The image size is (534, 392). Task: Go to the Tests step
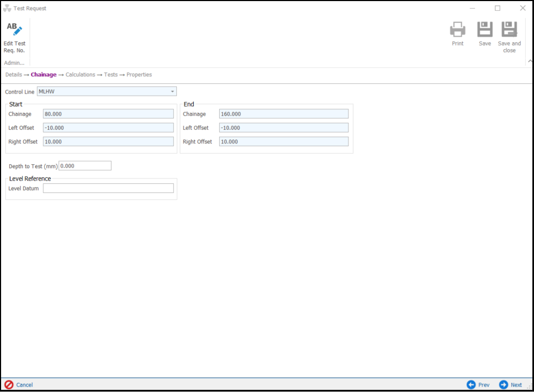(110, 75)
